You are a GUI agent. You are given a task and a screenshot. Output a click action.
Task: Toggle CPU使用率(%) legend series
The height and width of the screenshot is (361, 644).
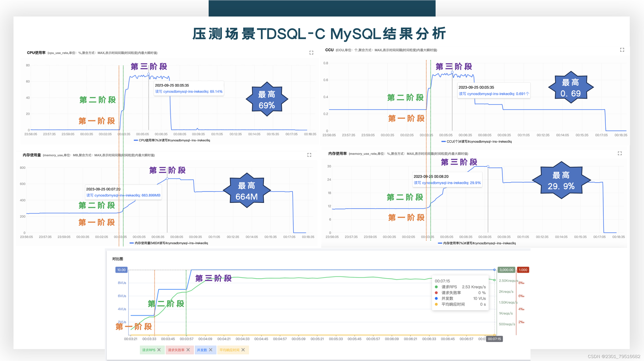tap(172, 140)
